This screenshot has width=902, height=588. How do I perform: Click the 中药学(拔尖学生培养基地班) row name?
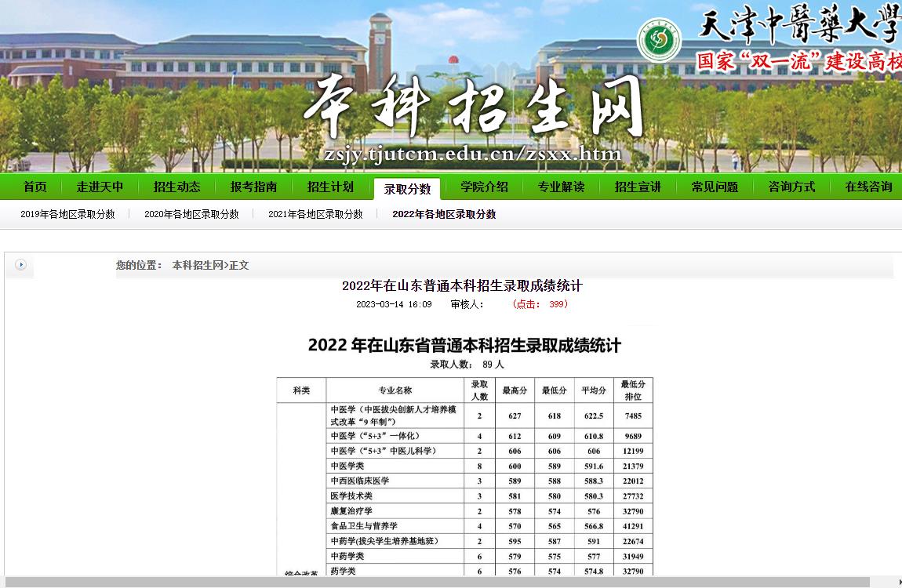pyautogui.click(x=384, y=541)
